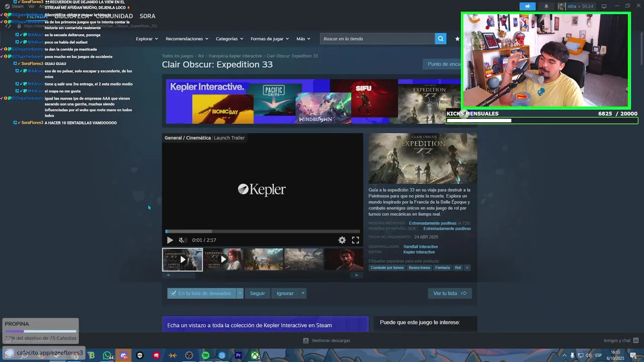Click the Rol tag button

pyautogui.click(x=458, y=267)
